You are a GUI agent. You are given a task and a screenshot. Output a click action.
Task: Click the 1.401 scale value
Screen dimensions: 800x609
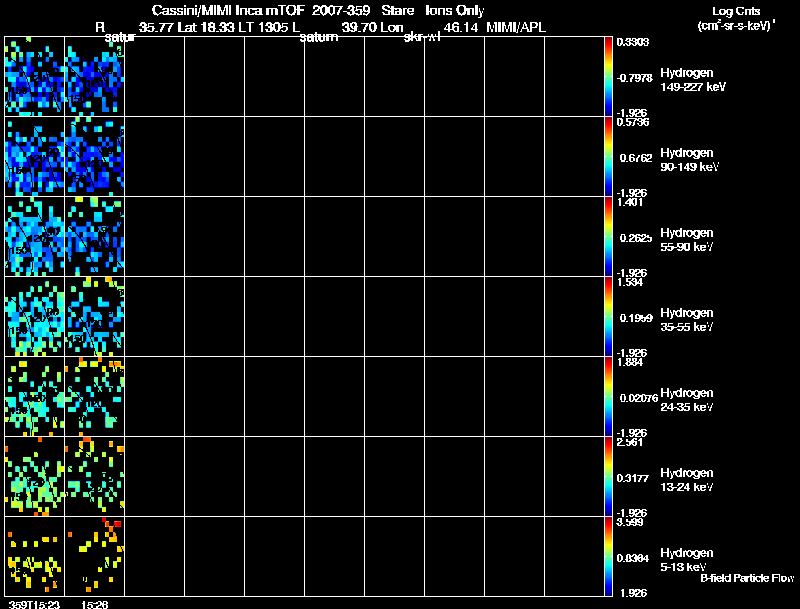[x=630, y=202]
